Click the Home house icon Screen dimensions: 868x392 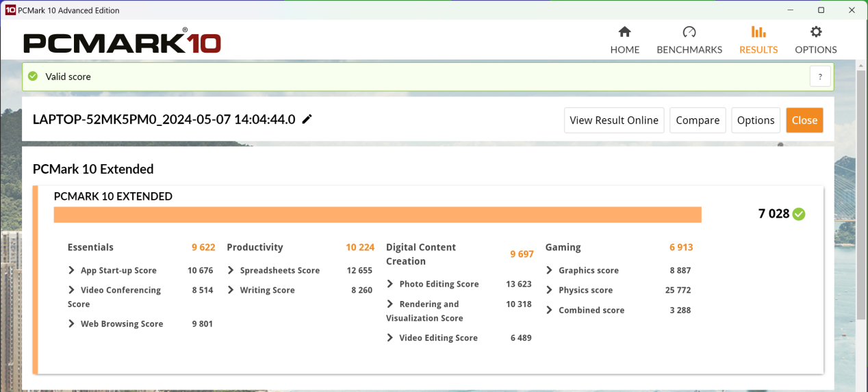point(624,32)
